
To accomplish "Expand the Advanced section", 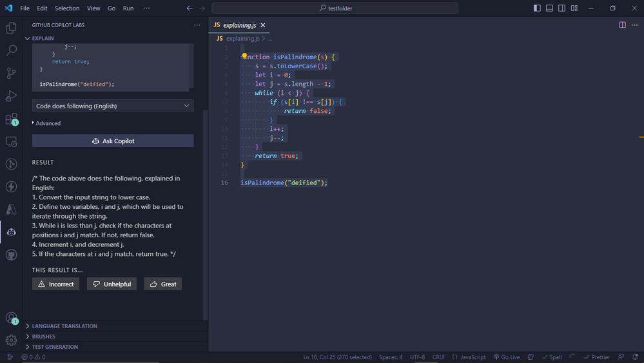I will click(x=46, y=123).
